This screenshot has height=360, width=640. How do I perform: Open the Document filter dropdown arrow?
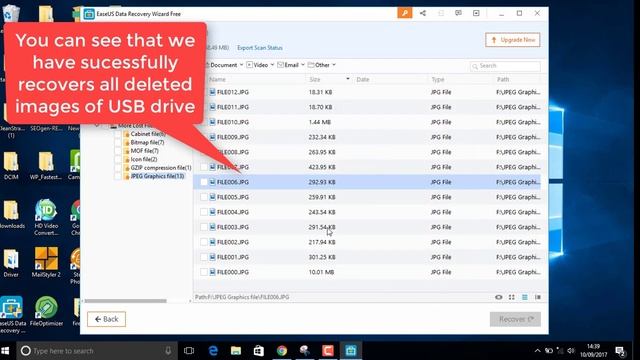click(241, 65)
